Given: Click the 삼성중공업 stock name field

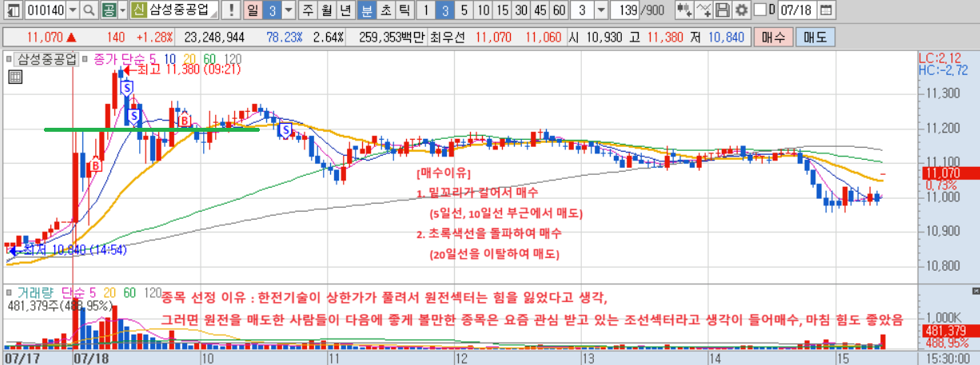Looking at the screenshot, I should tap(183, 10).
